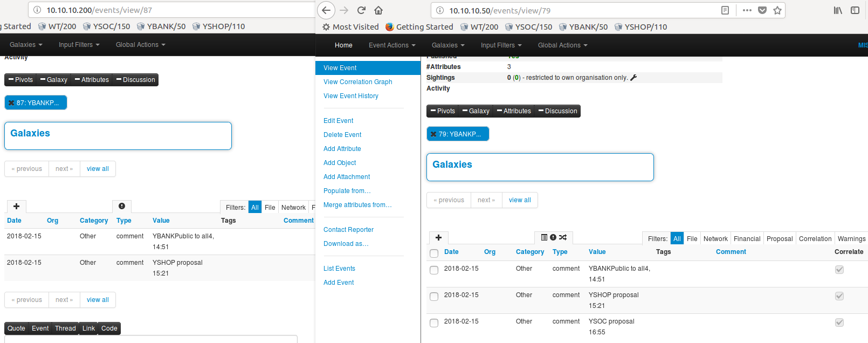Click Add Object link

click(x=340, y=163)
